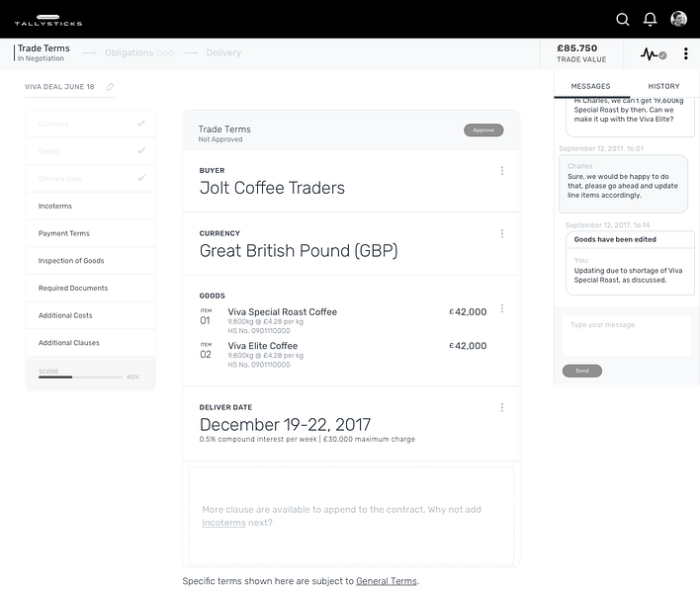Open Buyer section options menu
This screenshot has height=593, width=700.
[x=502, y=171]
